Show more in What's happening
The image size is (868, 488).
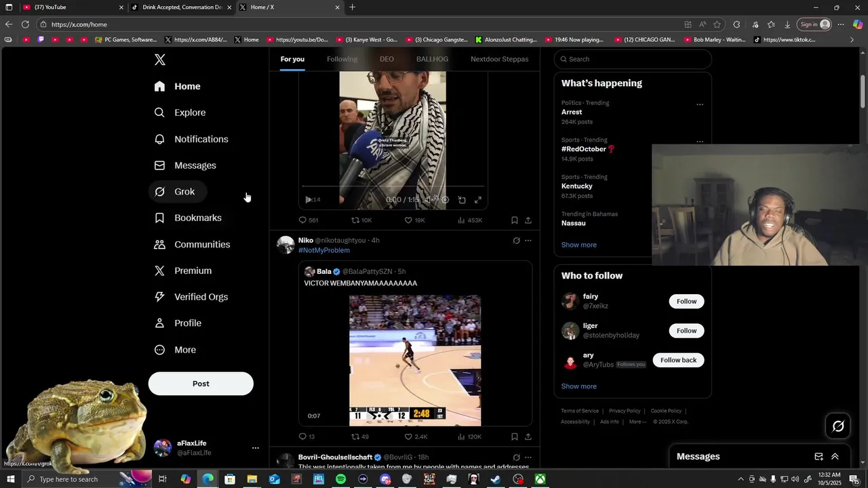coord(579,245)
